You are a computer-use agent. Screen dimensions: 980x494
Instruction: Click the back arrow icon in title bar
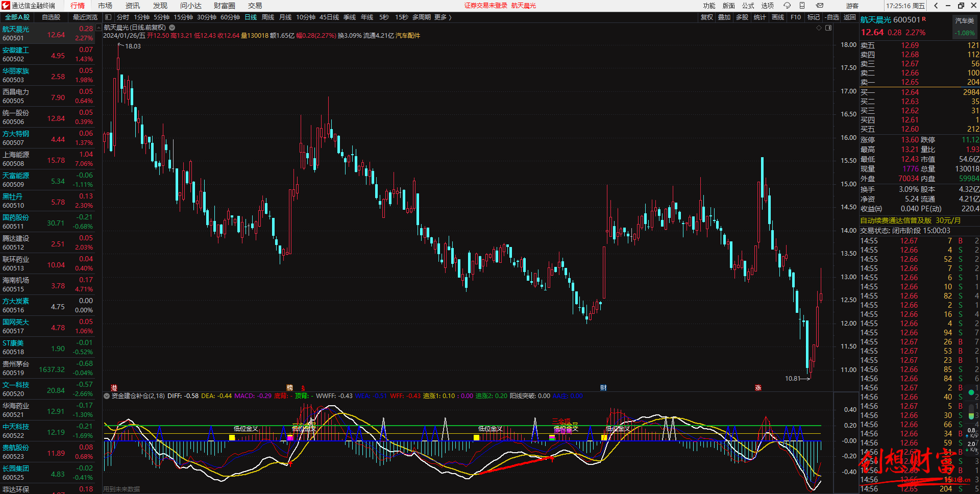point(936,6)
